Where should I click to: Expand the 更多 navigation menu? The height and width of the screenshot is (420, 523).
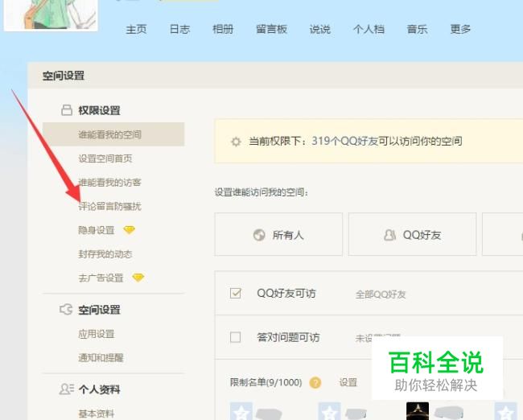pyautogui.click(x=460, y=29)
